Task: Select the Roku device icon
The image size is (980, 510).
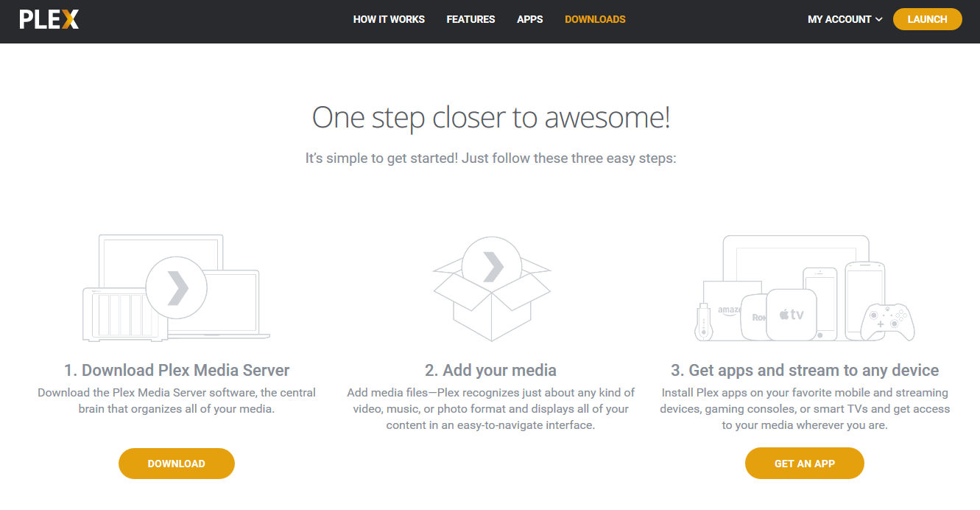Action: pyautogui.click(x=753, y=317)
